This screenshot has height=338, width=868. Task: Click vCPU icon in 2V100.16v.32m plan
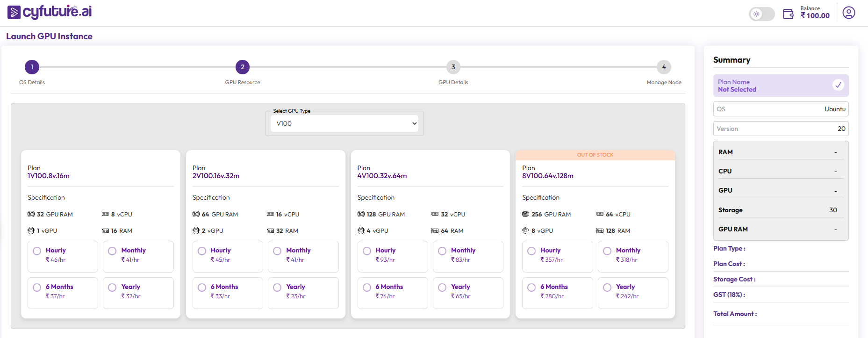click(270, 214)
